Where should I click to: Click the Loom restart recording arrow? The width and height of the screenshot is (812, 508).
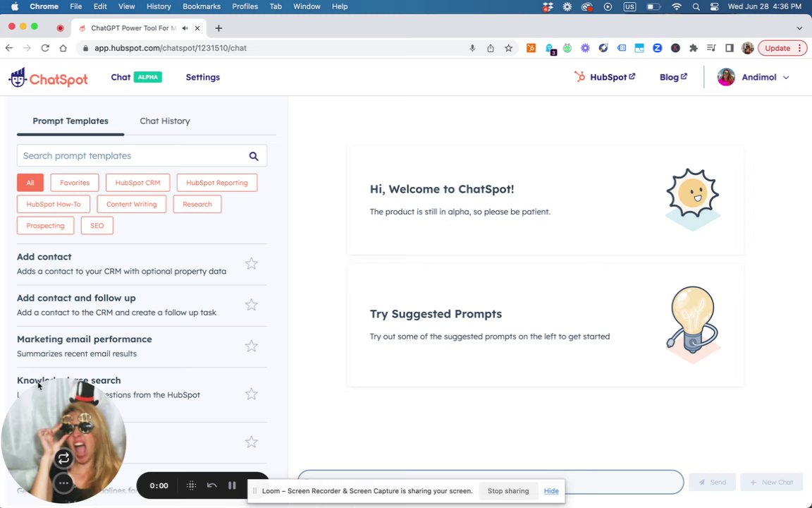(211, 485)
